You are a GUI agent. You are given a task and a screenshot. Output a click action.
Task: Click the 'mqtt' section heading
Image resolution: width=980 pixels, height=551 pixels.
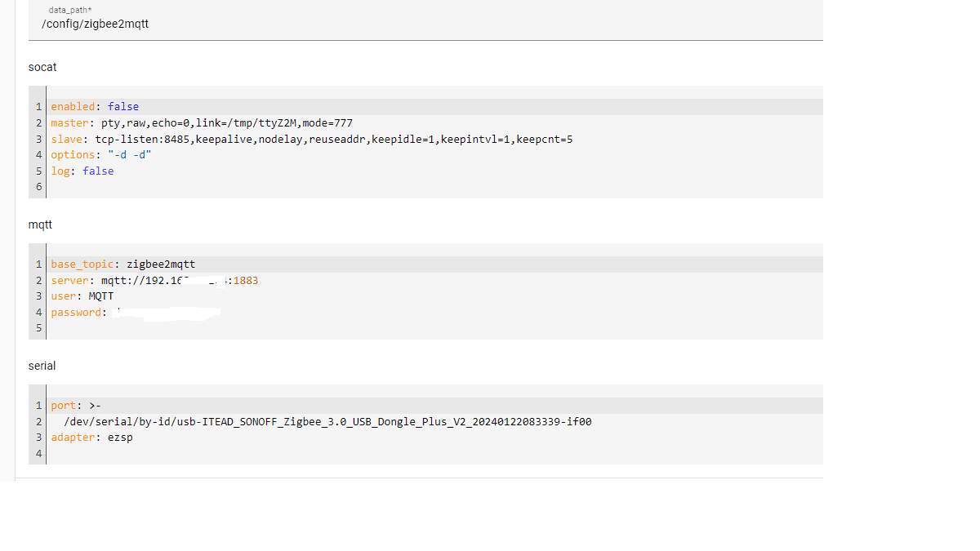click(x=40, y=224)
